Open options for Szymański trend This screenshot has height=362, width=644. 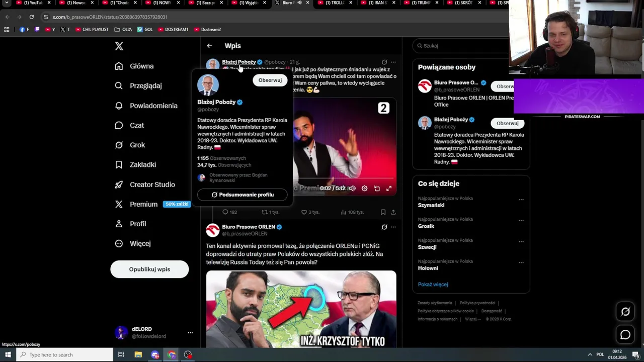521,200
